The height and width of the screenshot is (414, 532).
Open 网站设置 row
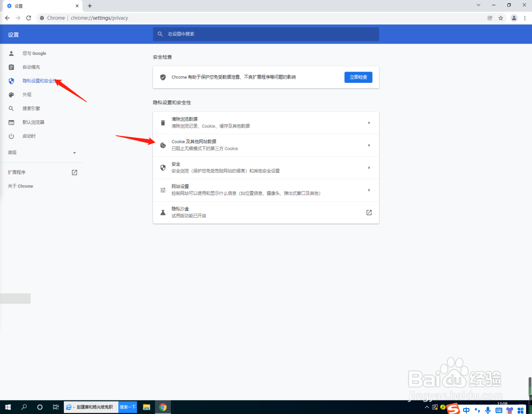266,190
